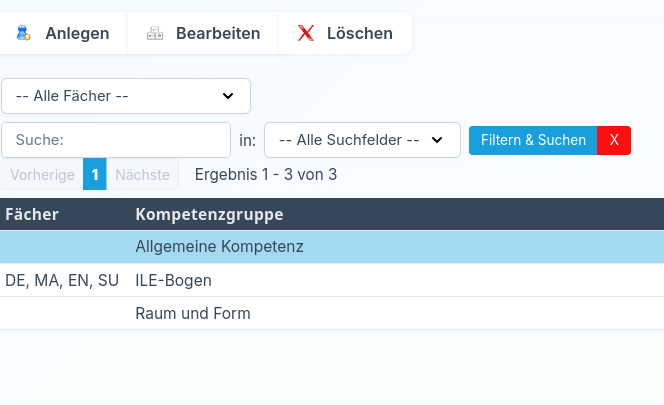Screen dimensions: 664x405
Task: Click Filtern & Suchen button
Action: point(533,140)
